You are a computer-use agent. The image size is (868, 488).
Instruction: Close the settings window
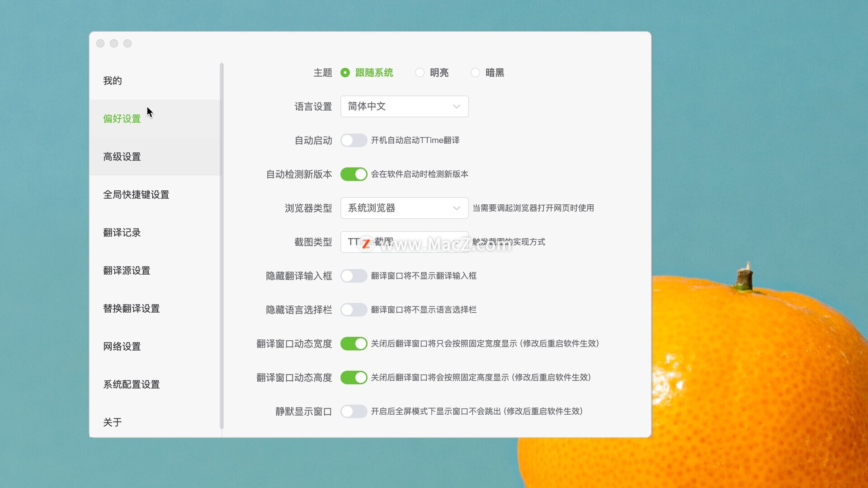click(100, 43)
